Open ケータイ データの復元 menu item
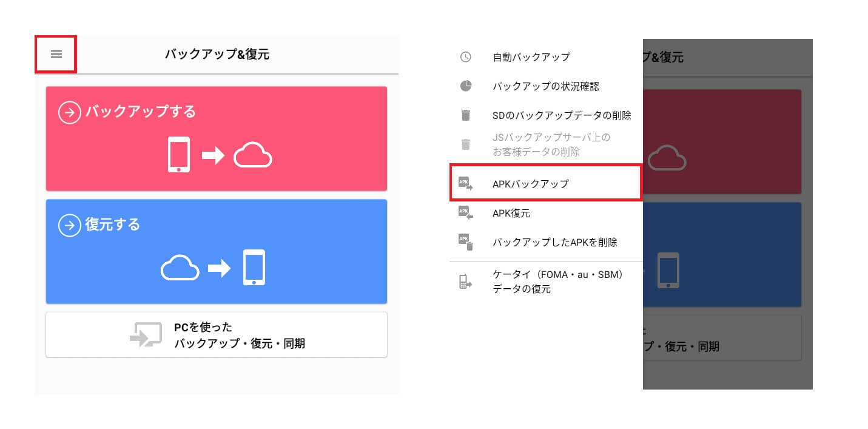 558,282
